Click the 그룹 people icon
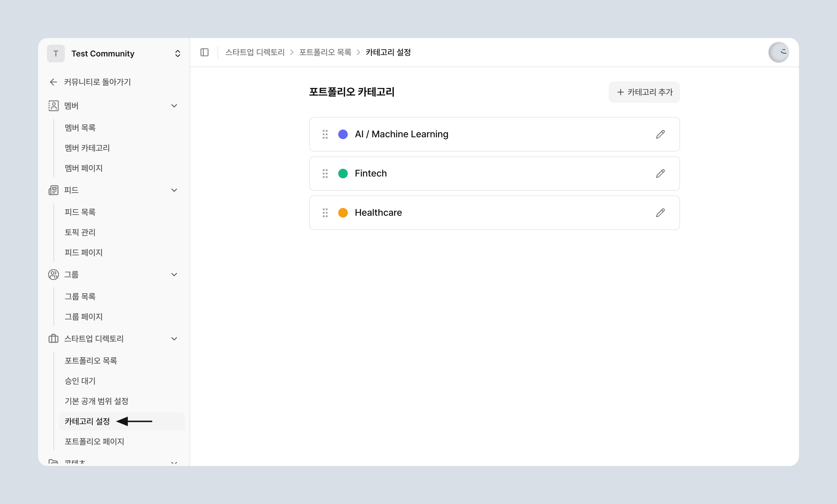The width and height of the screenshot is (837, 504). tap(53, 274)
